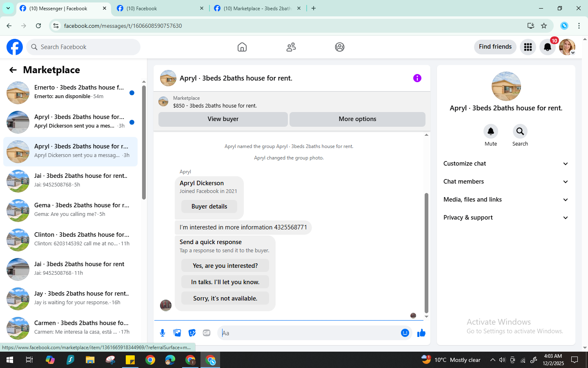Open Apryl group photo in right panel
Image resolution: width=588 pixels, height=368 pixels.
[x=506, y=86]
